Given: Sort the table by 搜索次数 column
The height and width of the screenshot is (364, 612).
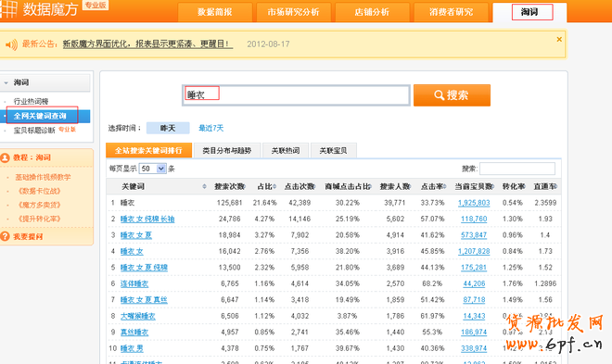Looking at the screenshot, I should pyautogui.click(x=230, y=187).
